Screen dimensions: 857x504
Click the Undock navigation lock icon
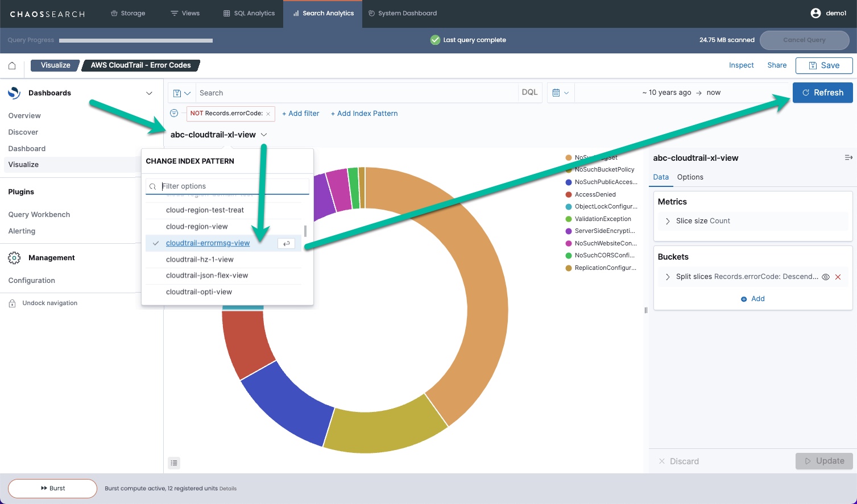(12, 303)
